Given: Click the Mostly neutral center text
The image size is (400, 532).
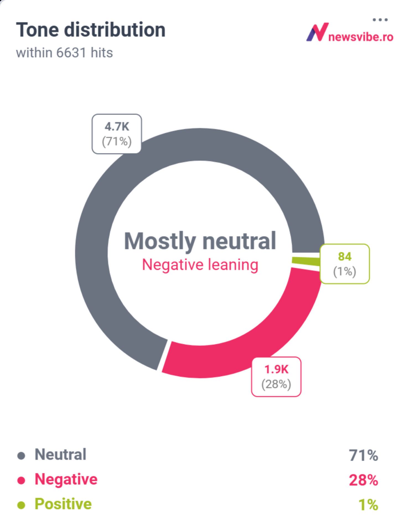Looking at the screenshot, I should click(200, 241).
